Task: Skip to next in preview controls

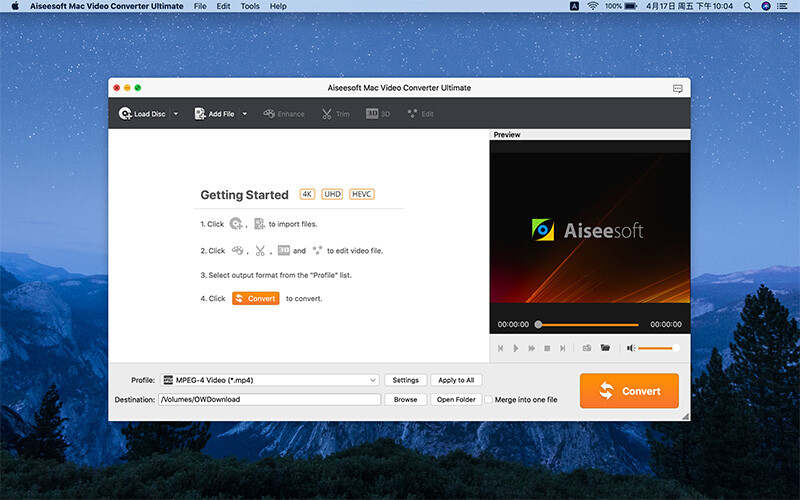Action: coord(563,348)
